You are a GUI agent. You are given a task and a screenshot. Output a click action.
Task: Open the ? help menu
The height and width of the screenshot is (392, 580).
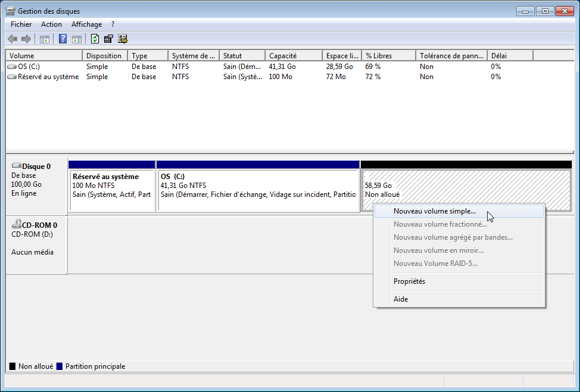click(113, 24)
